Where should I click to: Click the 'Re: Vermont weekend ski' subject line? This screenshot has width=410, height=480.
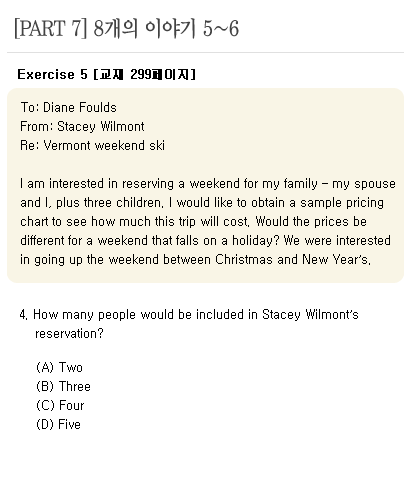tap(92, 145)
